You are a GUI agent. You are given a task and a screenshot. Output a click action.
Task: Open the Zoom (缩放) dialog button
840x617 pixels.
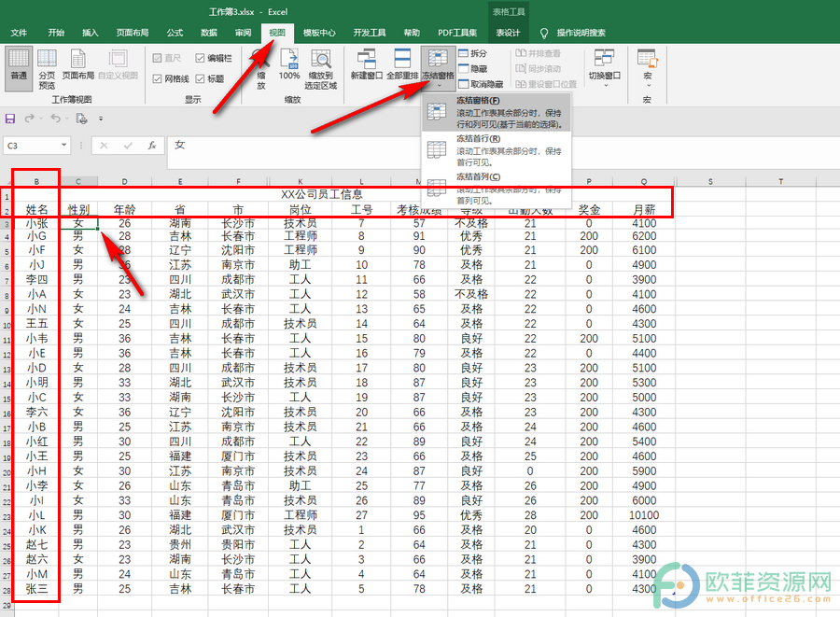click(x=261, y=68)
